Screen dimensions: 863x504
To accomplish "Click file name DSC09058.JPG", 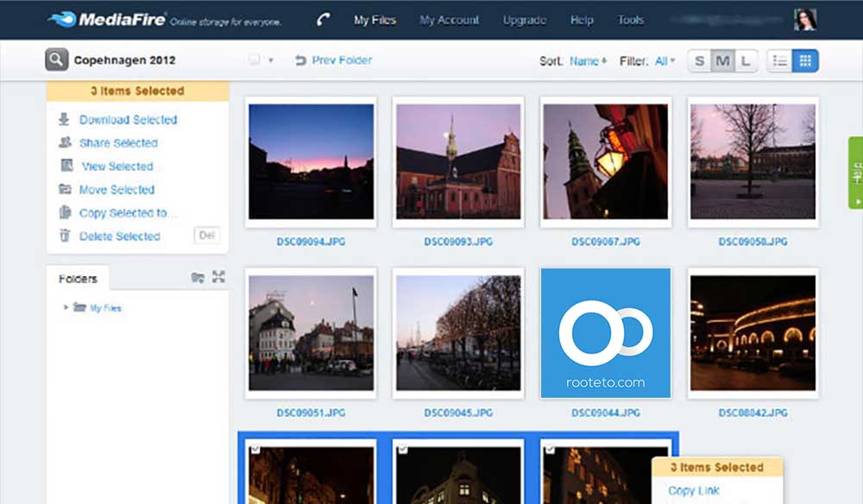I will tap(753, 242).
